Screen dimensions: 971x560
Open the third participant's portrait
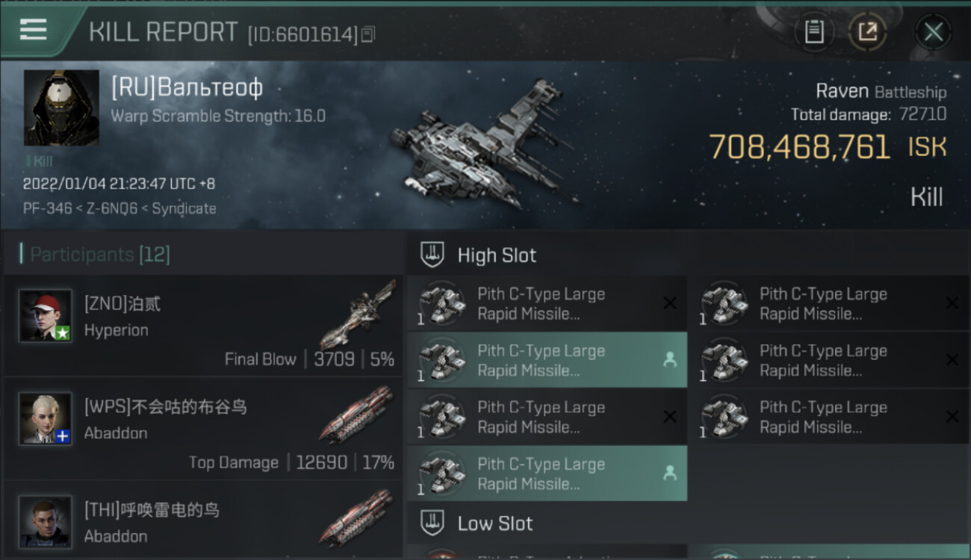46,522
